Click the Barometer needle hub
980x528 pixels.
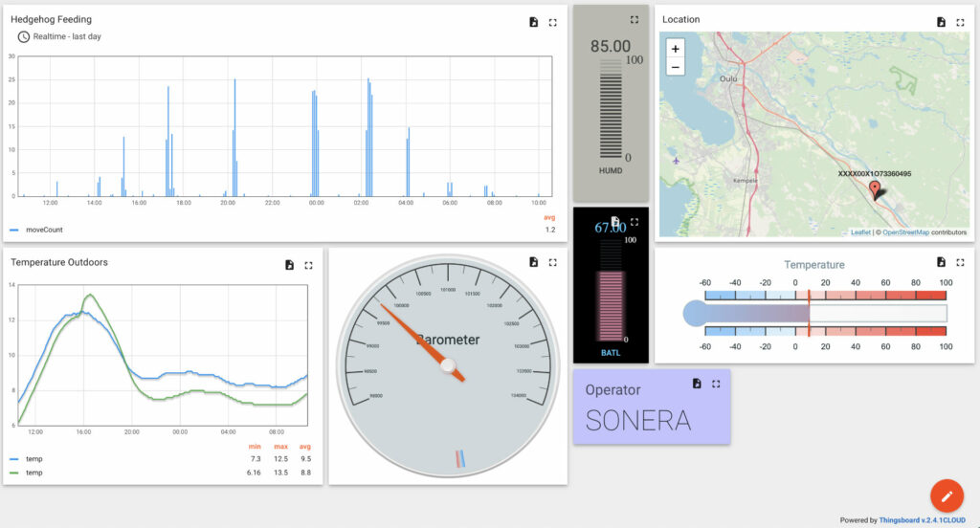[x=448, y=365]
